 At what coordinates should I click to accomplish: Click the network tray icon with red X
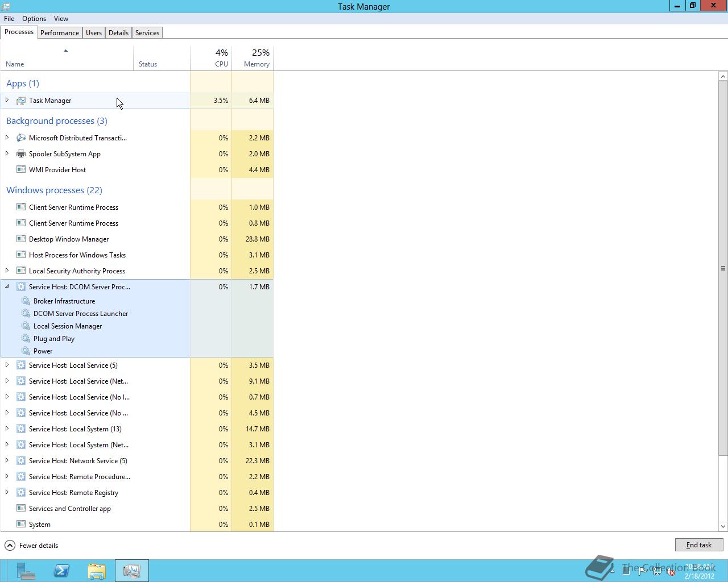pyautogui.click(x=670, y=571)
